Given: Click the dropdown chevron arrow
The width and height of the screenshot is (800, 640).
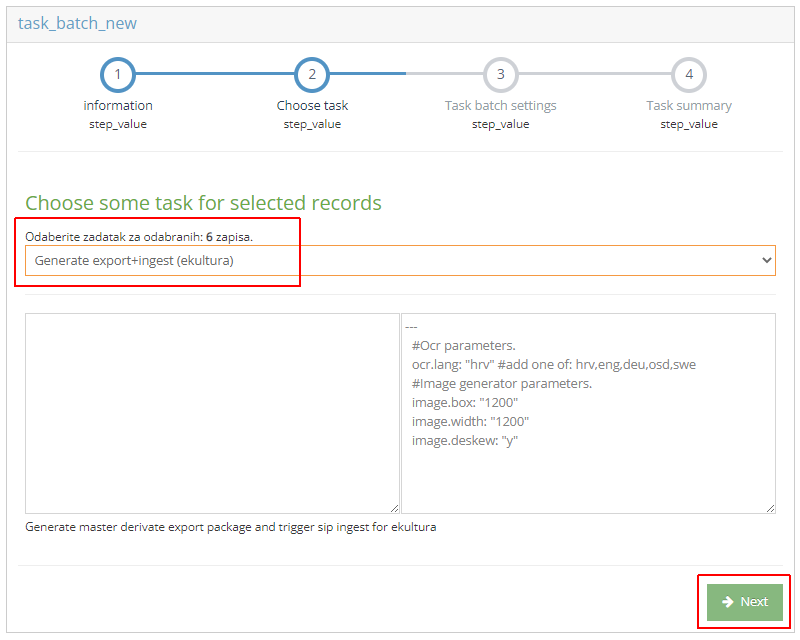Looking at the screenshot, I should click(x=767, y=260).
